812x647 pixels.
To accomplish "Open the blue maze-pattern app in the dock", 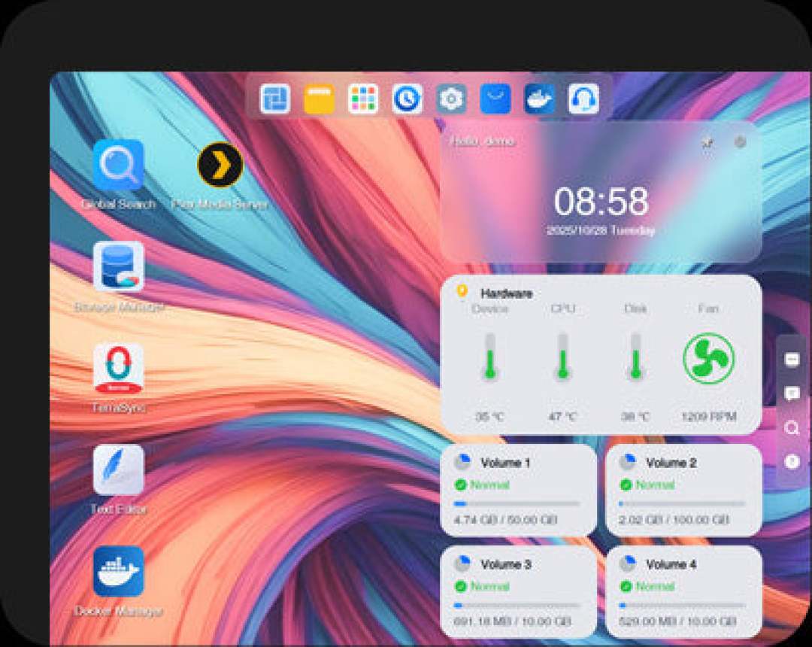I will tap(274, 99).
